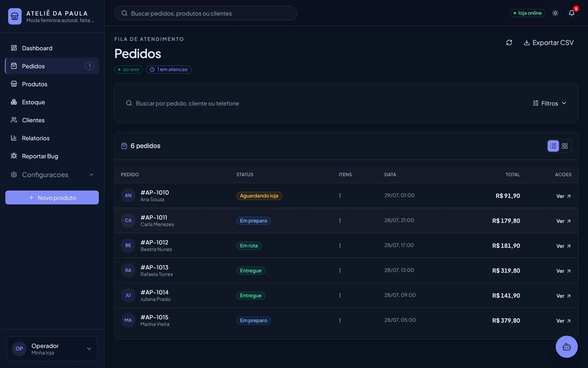Click Entregue badge on #AP-1013
Viewport: 588px width, 368px height.
251,271
